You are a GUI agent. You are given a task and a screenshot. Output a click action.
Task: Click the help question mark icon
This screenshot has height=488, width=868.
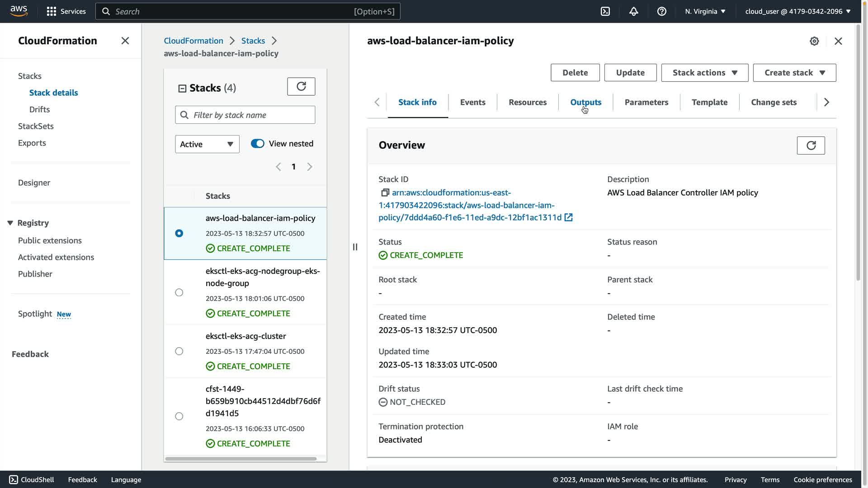[x=661, y=11]
